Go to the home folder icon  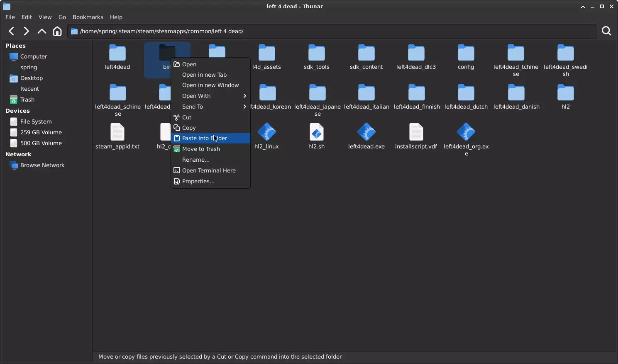[57, 31]
